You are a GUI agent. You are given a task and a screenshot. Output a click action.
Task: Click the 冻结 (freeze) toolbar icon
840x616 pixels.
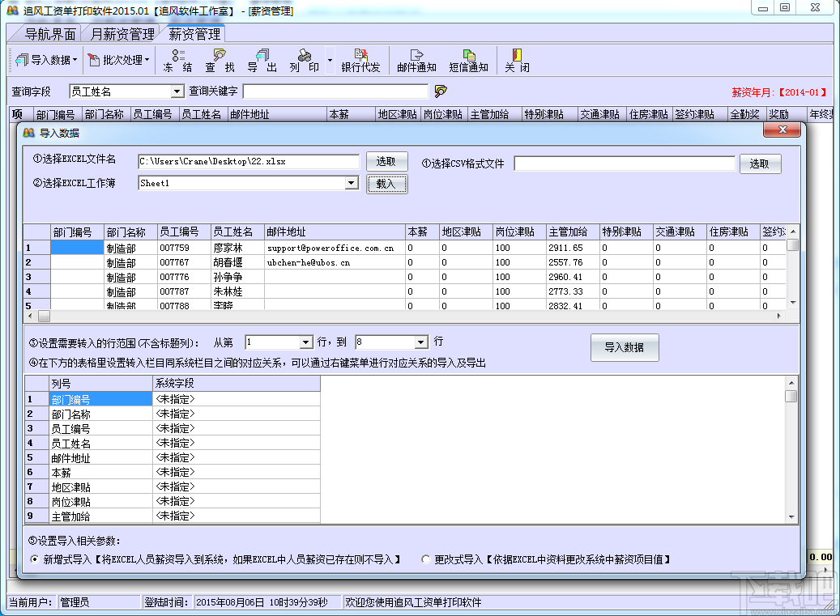[x=177, y=60]
